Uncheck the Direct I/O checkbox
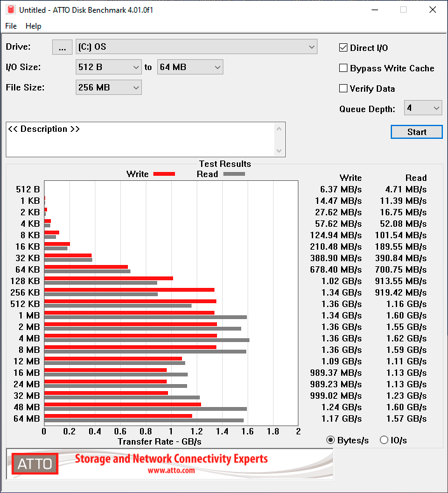Screen dimensions: 448x493 (x=343, y=48)
